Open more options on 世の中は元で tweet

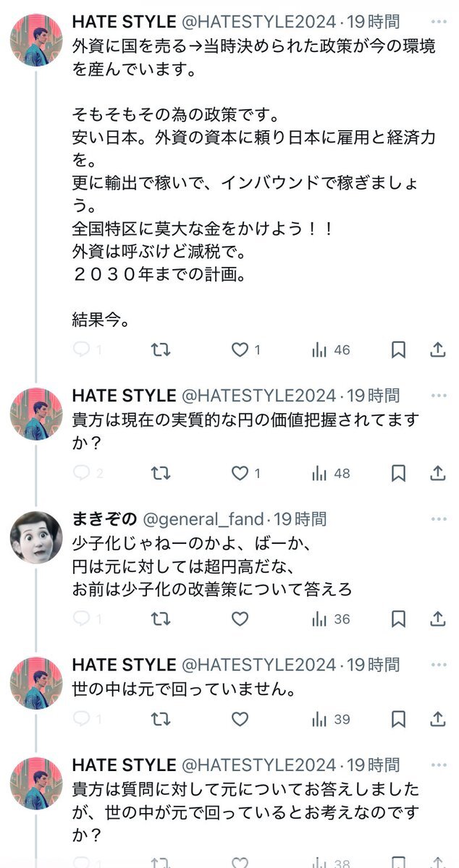[438, 665]
